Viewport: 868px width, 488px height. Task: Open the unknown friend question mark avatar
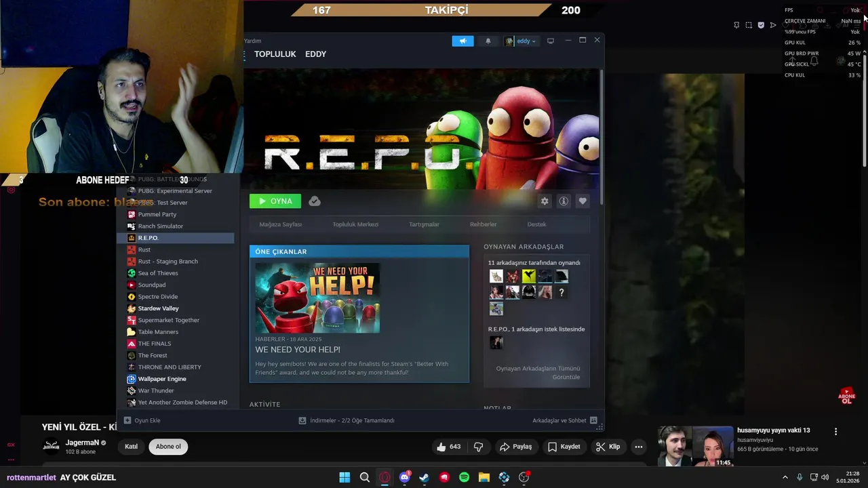[561, 292]
